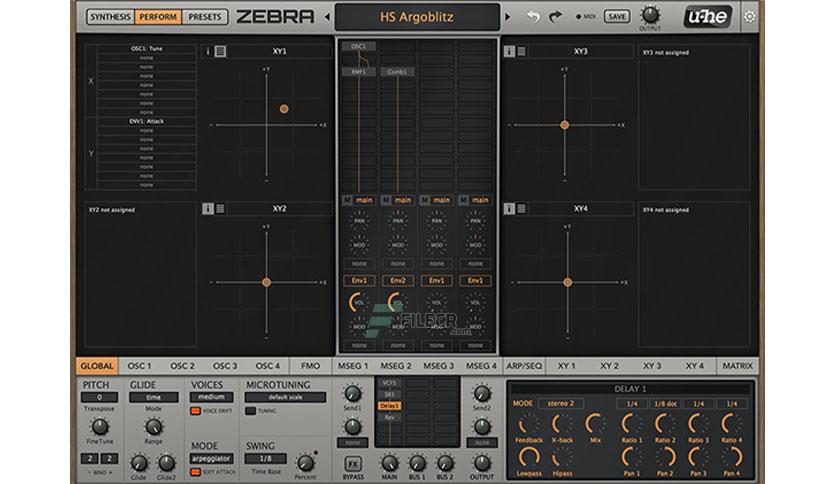The width and height of the screenshot is (836, 484).
Task: Go to the previous preset with left arrow
Action: (x=327, y=17)
